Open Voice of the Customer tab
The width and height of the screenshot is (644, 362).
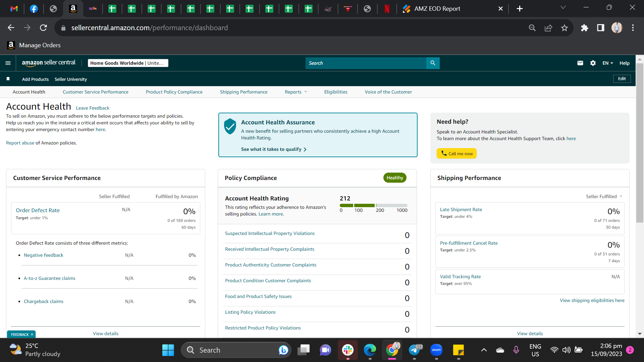[388, 92]
